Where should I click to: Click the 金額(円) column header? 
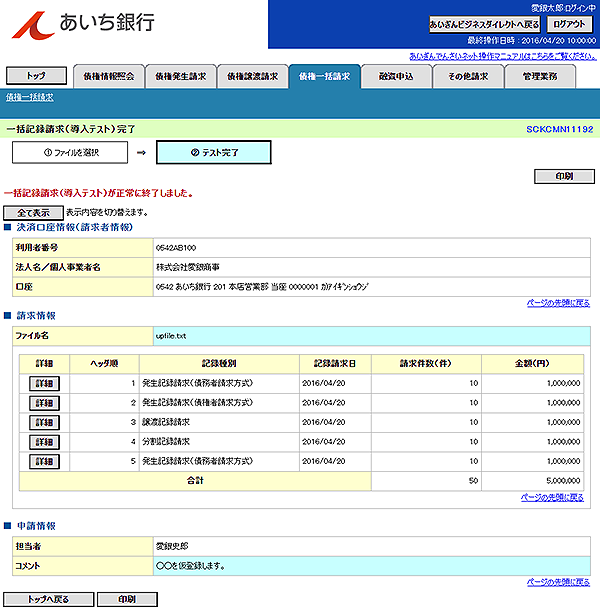click(532, 364)
